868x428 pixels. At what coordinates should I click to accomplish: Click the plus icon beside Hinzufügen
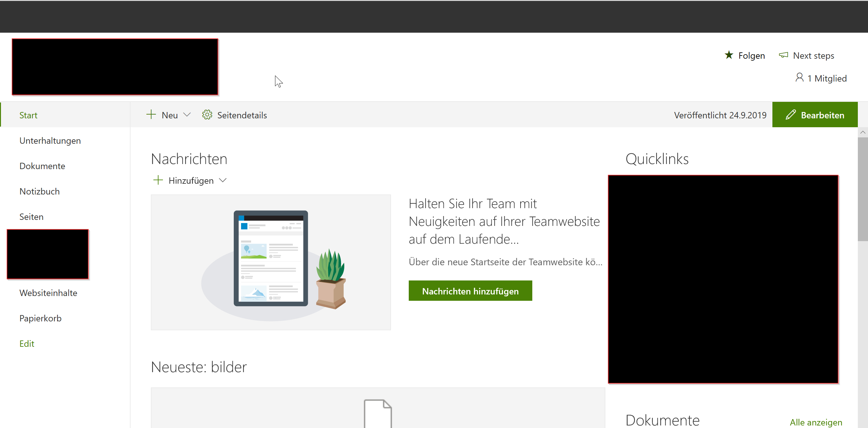click(158, 180)
